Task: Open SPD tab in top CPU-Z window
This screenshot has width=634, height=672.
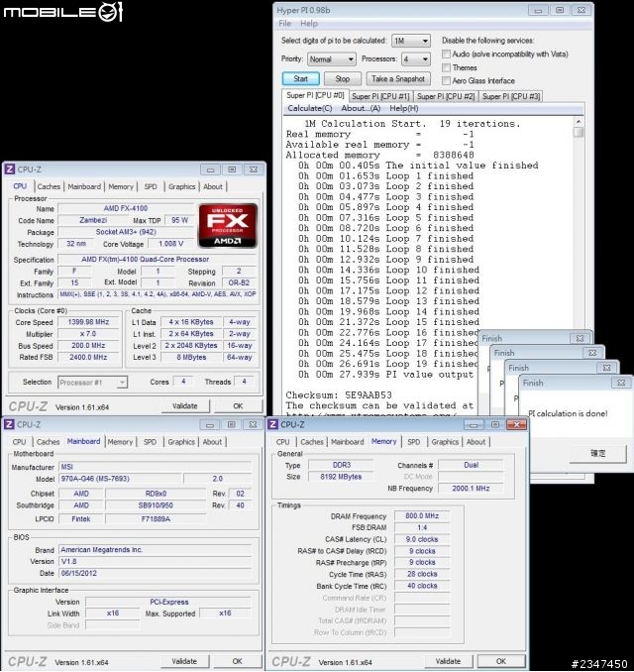Action: (151, 187)
